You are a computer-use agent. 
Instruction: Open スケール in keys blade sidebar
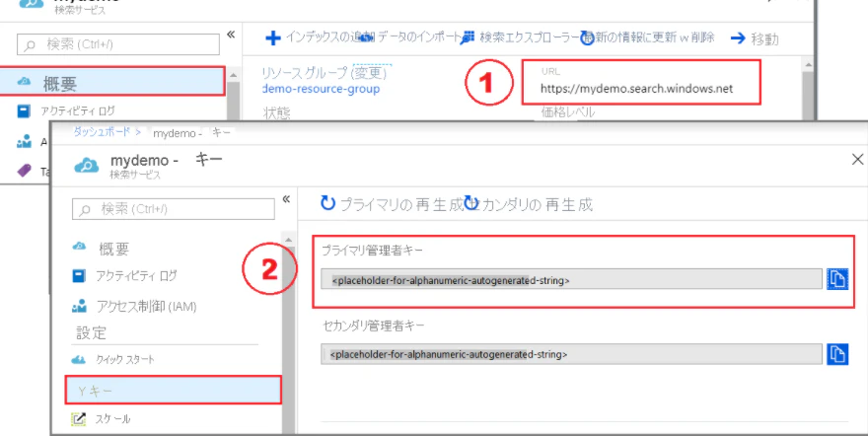tap(112, 419)
